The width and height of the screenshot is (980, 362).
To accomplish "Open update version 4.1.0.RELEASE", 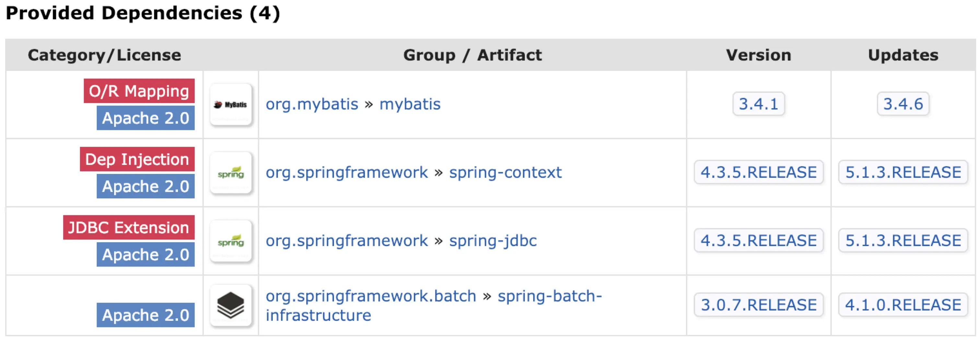I will point(903,305).
